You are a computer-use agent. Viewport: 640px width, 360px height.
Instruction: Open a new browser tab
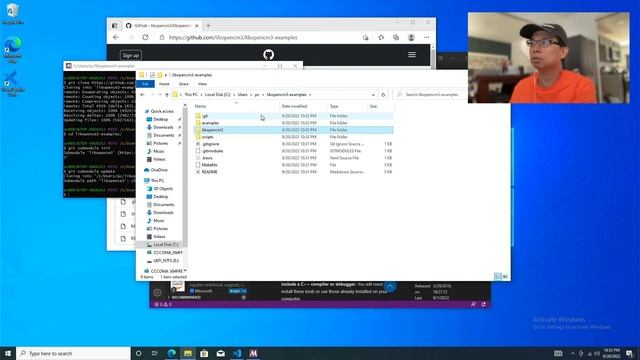[x=208, y=26]
